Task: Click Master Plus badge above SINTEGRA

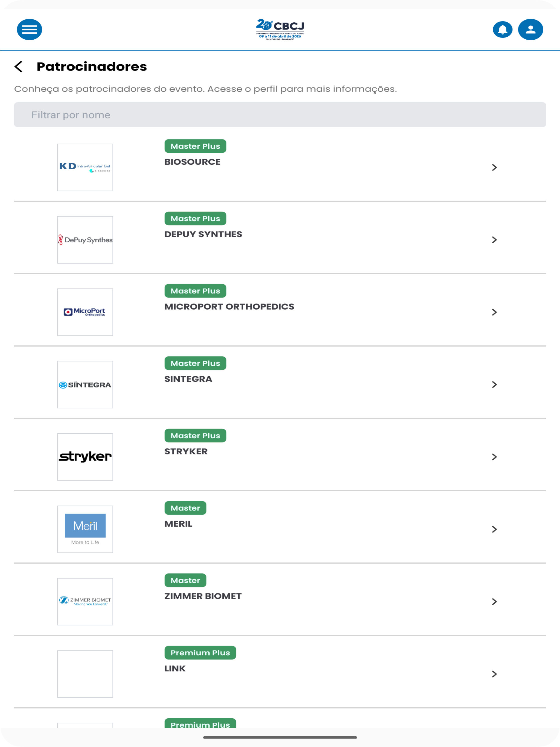Action: 195,363
